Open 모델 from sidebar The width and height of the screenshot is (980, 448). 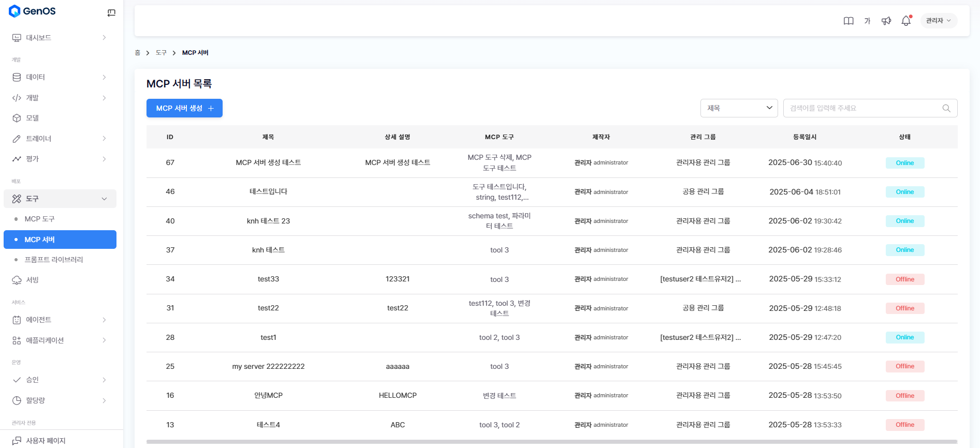tap(33, 118)
